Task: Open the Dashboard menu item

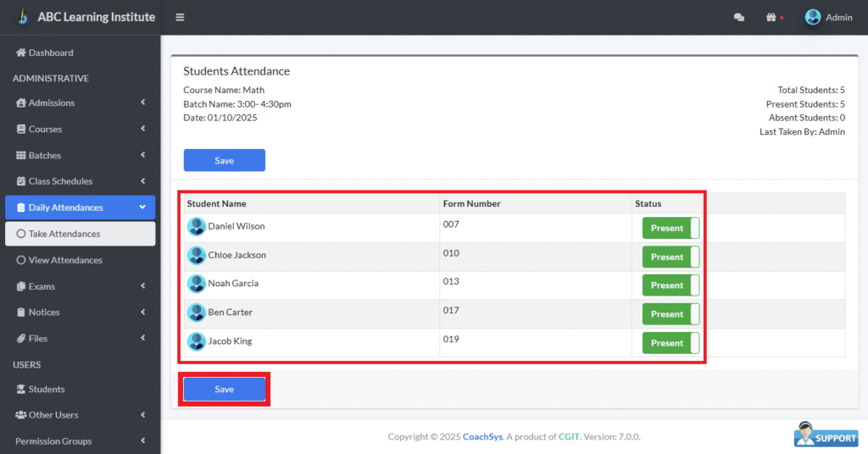Action: [x=51, y=53]
